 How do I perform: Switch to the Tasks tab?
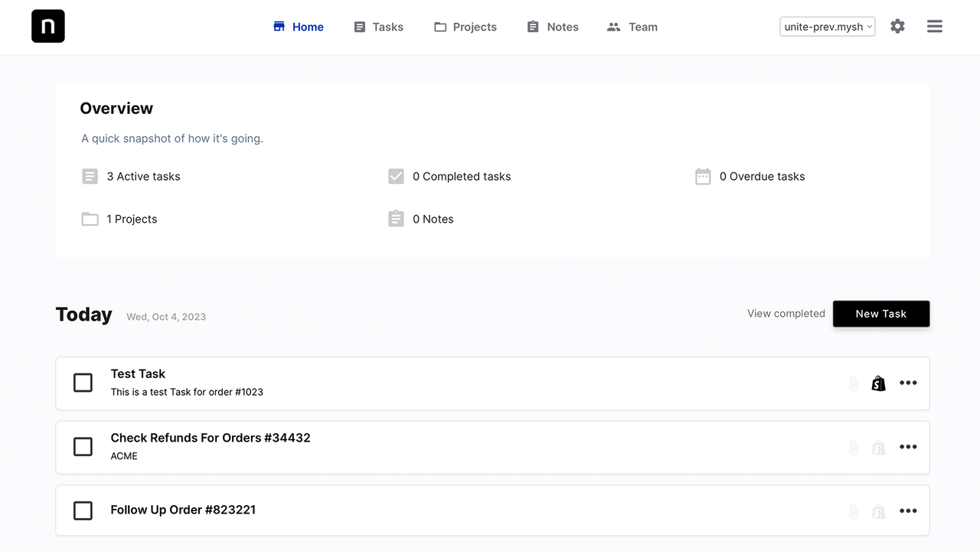click(x=378, y=27)
